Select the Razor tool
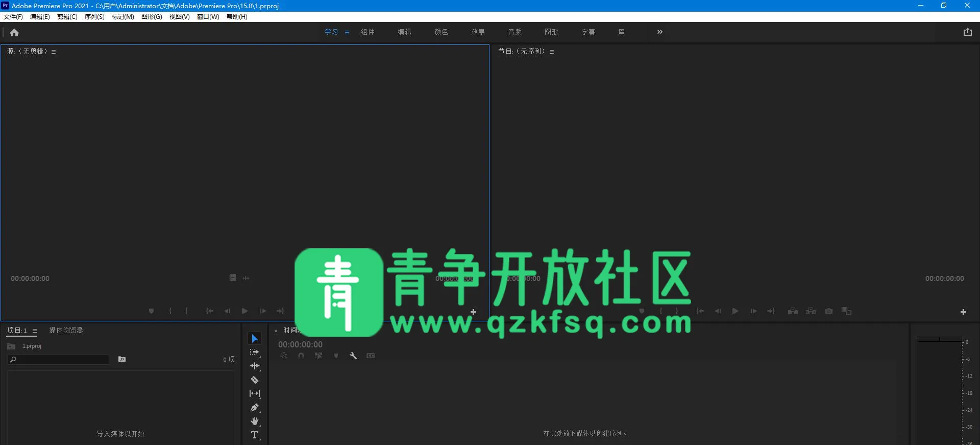 [255, 380]
